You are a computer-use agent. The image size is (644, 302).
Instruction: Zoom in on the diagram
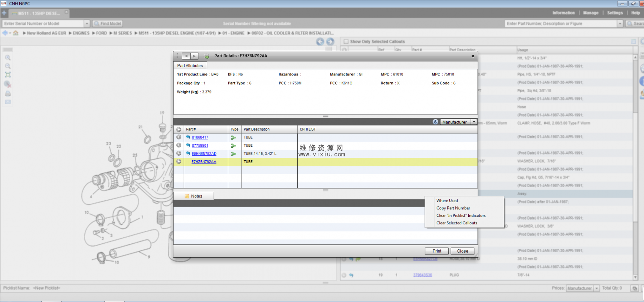8,58
